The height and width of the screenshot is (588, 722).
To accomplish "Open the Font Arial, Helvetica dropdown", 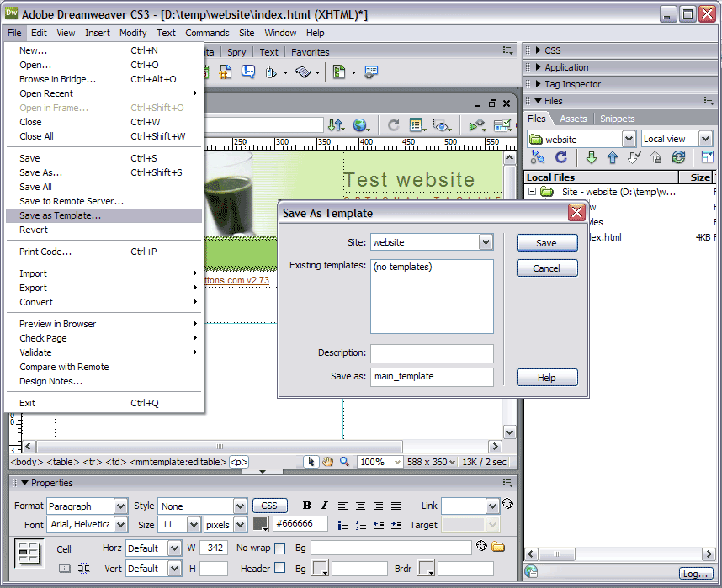I will pyautogui.click(x=120, y=524).
